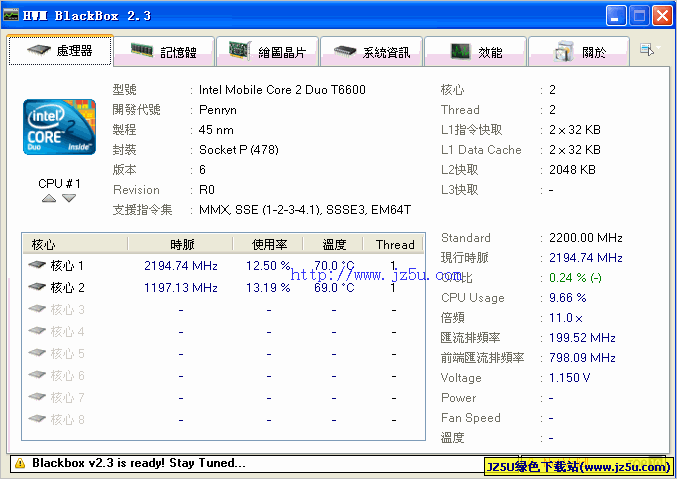Screen dimensions: 677x479
Task: Click the 時脈 column header
Action: tap(180, 244)
